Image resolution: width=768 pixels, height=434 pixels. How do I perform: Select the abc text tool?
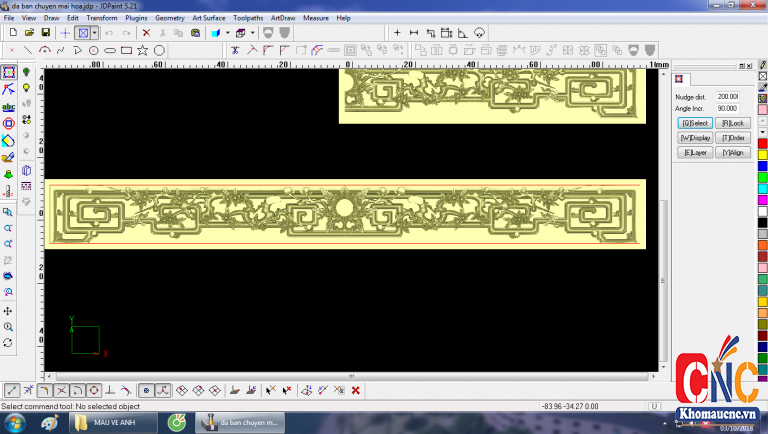click(x=8, y=106)
